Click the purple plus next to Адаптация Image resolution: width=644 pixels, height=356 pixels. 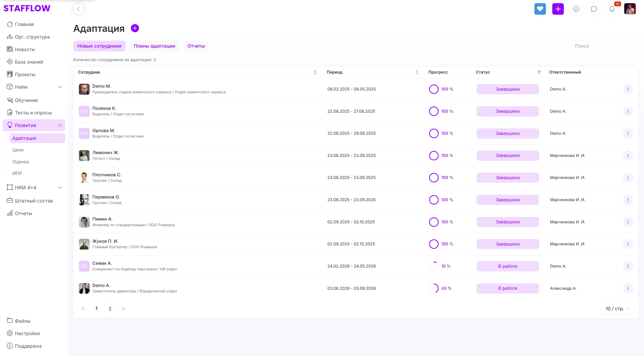tap(135, 28)
